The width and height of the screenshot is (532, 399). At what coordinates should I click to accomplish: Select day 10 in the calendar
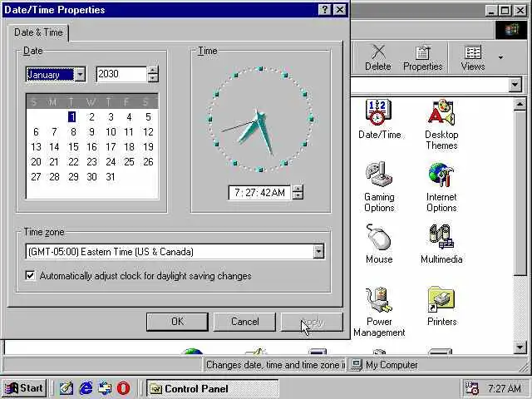111,131
